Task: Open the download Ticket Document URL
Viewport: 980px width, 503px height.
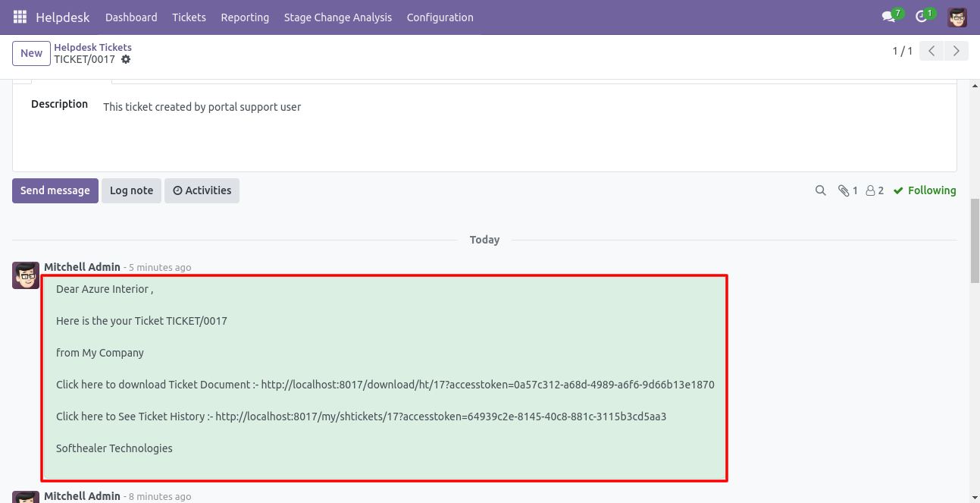Action: point(487,385)
